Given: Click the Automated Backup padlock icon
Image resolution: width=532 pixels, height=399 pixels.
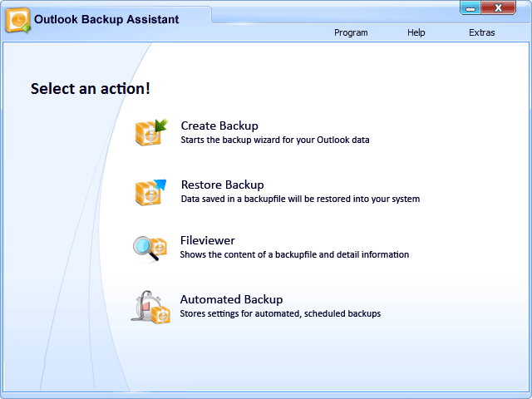Looking at the screenshot, I should (x=150, y=306).
